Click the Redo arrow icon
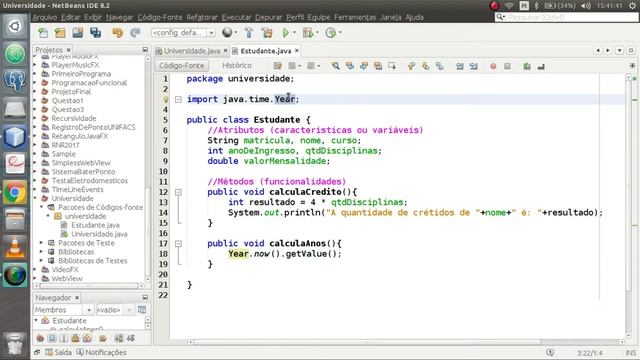640x360 pixels. pos(135,33)
